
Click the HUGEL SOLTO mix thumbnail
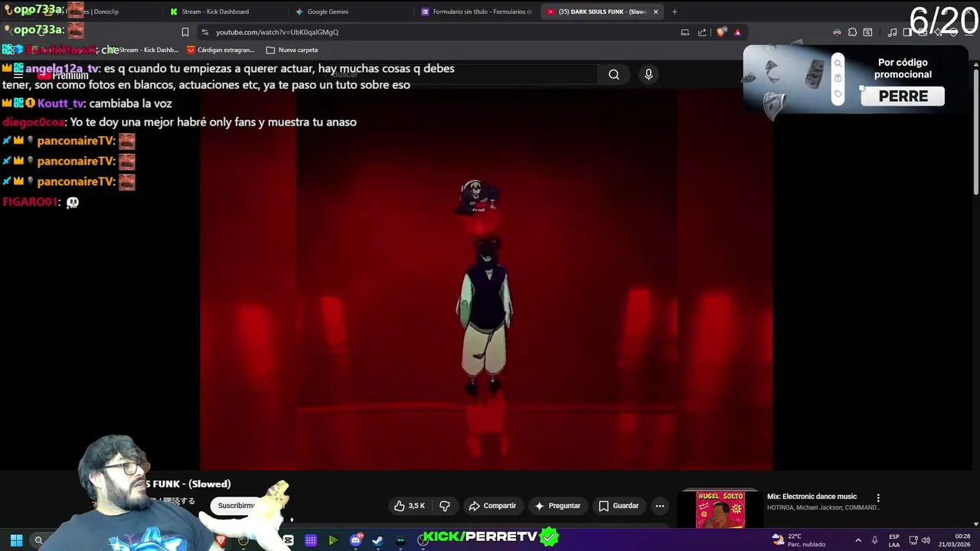pyautogui.click(x=720, y=508)
